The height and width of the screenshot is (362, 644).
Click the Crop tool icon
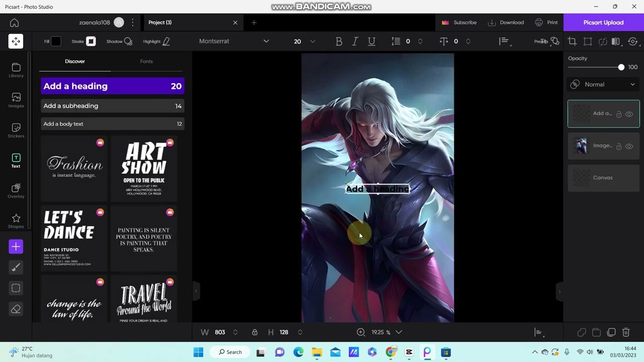click(x=572, y=41)
